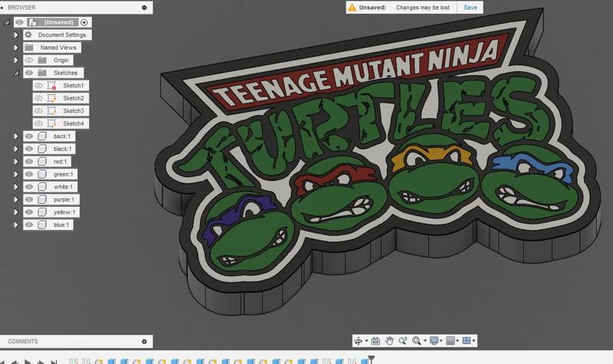Click the Sketch2 sketch icon

pyautogui.click(x=51, y=98)
